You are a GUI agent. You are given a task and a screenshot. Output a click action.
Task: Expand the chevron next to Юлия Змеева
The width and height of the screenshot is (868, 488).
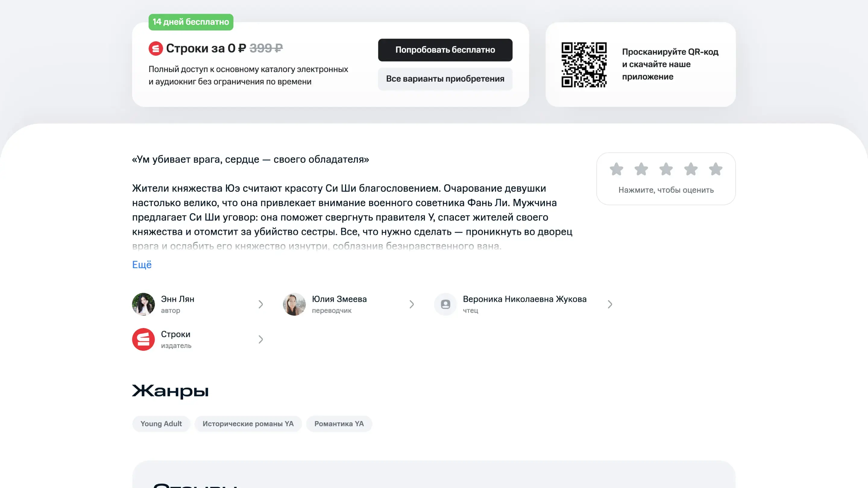pos(411,305)
